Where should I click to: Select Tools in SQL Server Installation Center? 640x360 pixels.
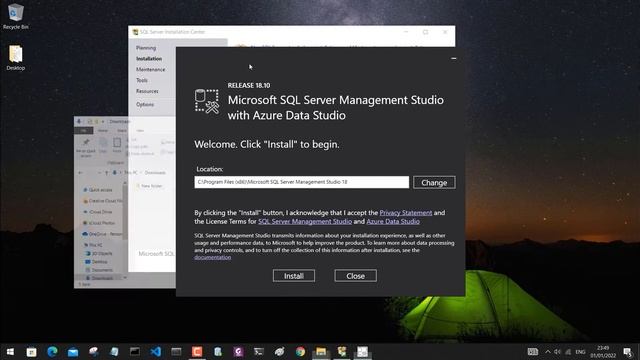tap(142, 80)
